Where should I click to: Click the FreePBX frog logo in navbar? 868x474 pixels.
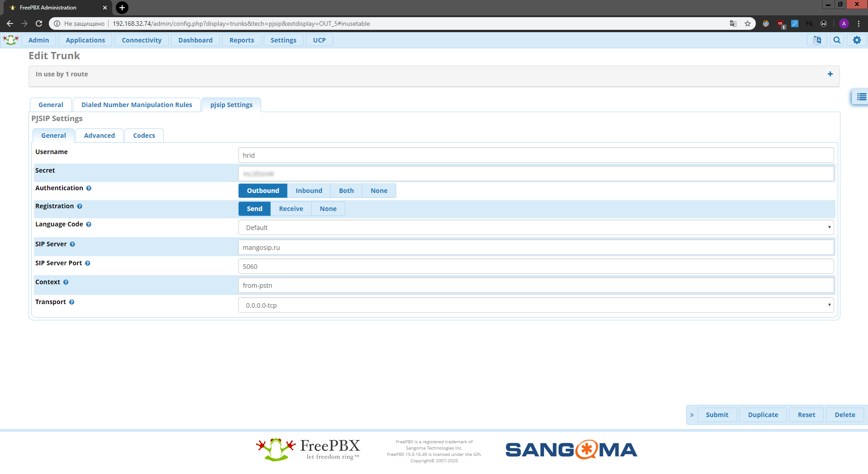[x=10, y=40]
